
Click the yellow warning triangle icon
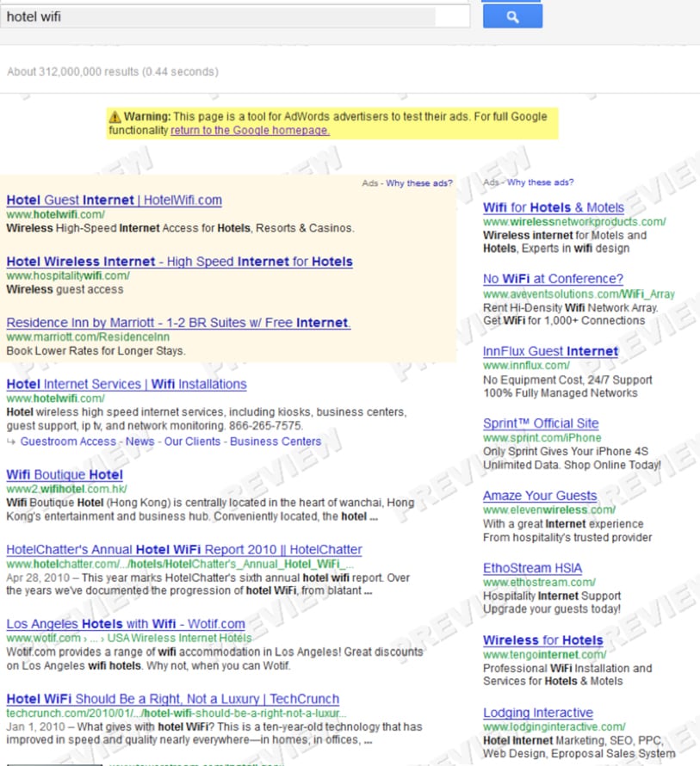pyautogui.click(x=115, y=116)
